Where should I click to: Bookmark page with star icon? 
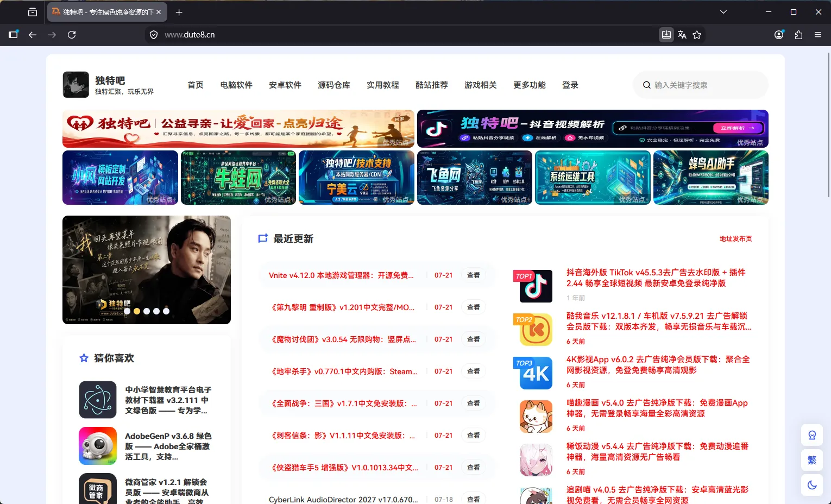coord(697,35)
